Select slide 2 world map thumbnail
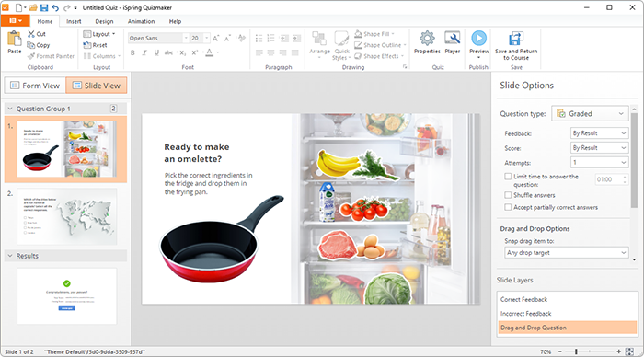Viewport: 644px width, 357px height. point(67,216)
